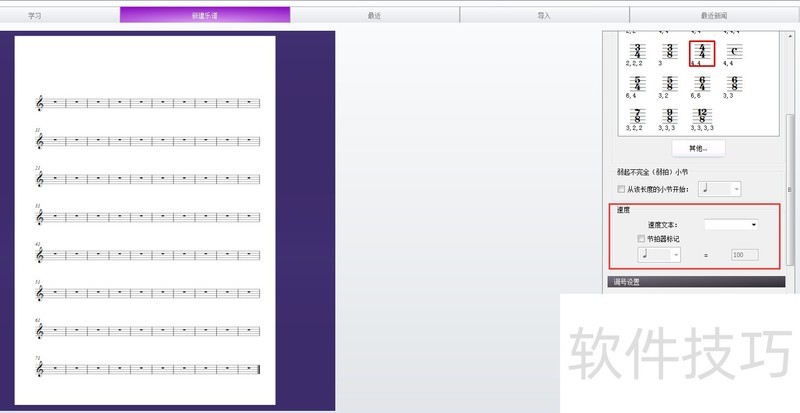The width and height of the screenshot is (800, 413).
Task: Enable the 节拍器标记 checkbox
Action: click(641, 239)
